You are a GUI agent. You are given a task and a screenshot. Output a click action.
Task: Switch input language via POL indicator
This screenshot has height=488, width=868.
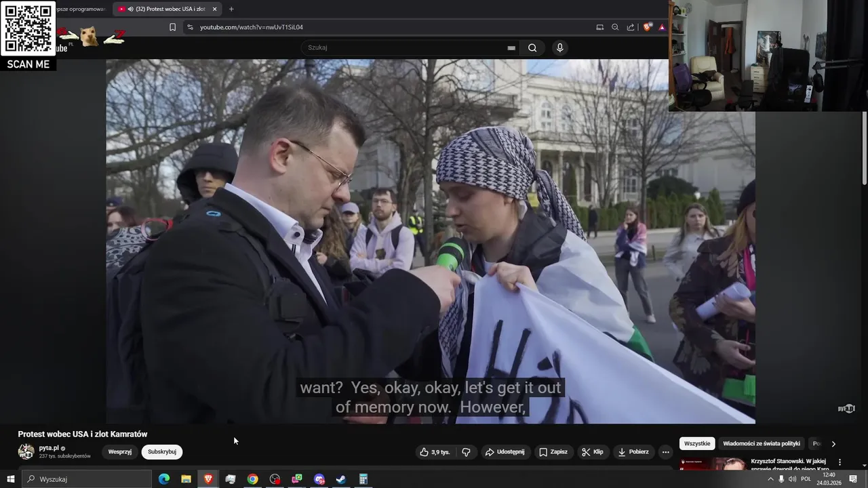click(806, 479)
